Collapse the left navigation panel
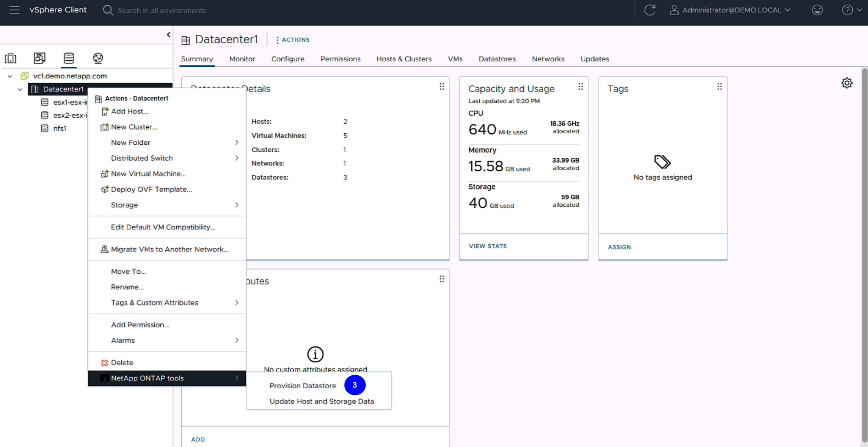 click(169, 35)
